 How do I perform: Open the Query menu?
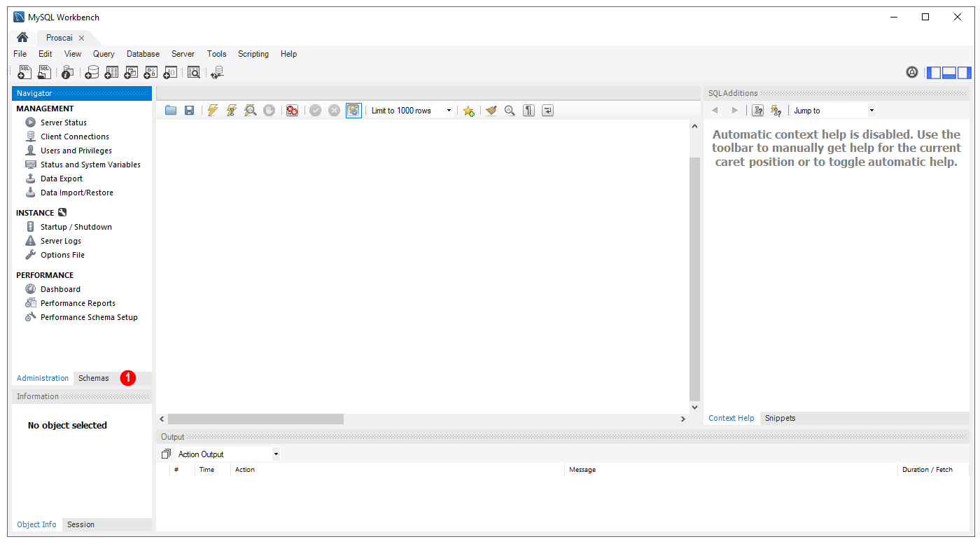click(104, 54)
